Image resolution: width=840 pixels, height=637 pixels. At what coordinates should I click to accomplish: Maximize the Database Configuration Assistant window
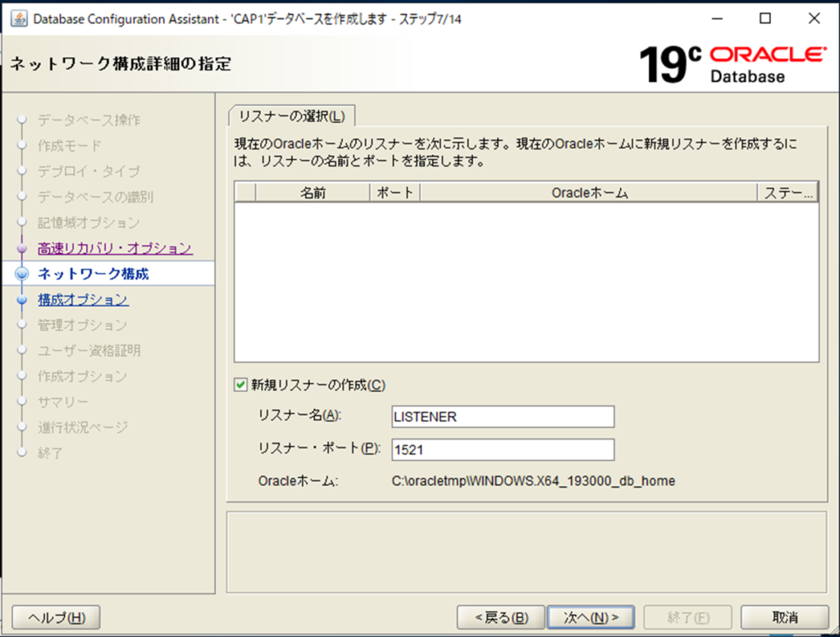click(765, 19)
